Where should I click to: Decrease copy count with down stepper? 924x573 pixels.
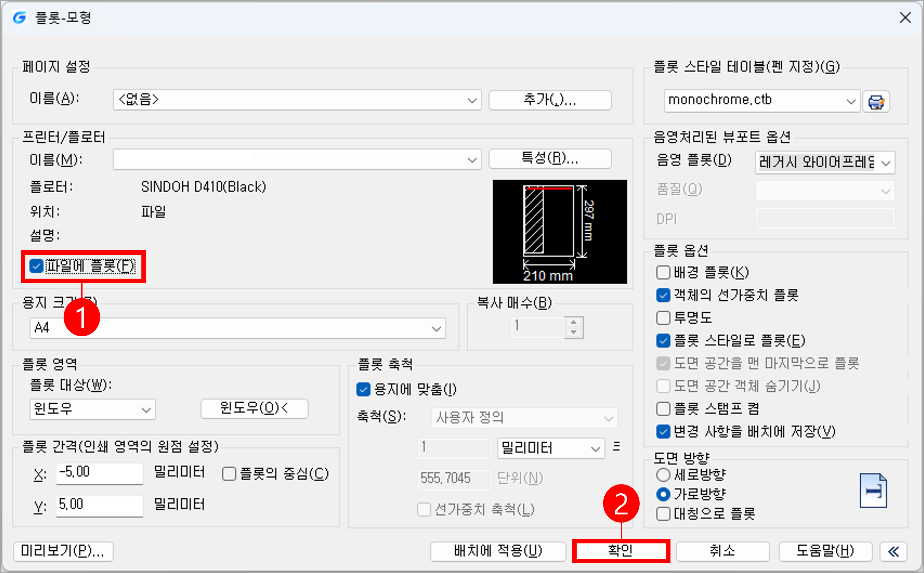click(574, 333)
